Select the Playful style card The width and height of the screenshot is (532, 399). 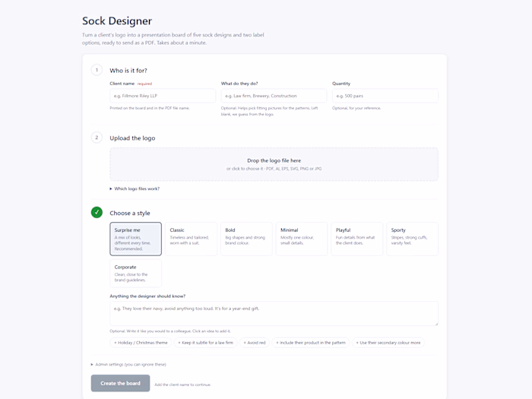tap(357, 239)
